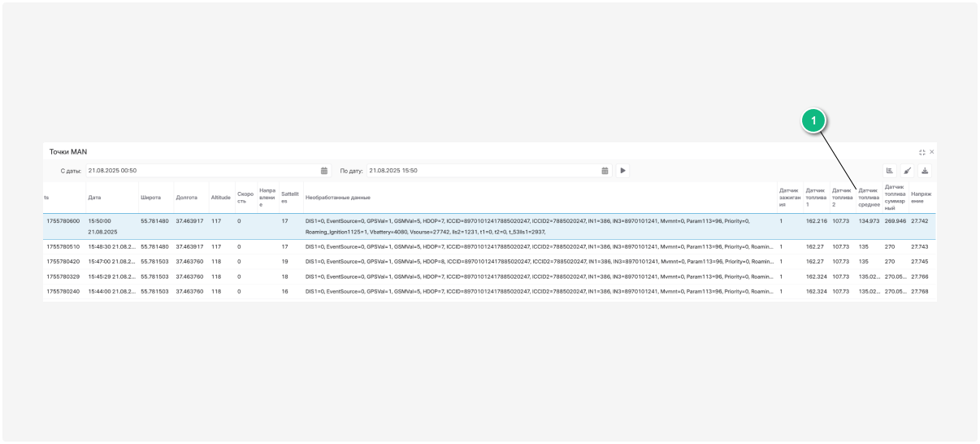Click fuel sensor 1 value 162.324 in ts 1755780329 row
The width and height of the screenshot is (980, 444).
[x=817, y=276]
